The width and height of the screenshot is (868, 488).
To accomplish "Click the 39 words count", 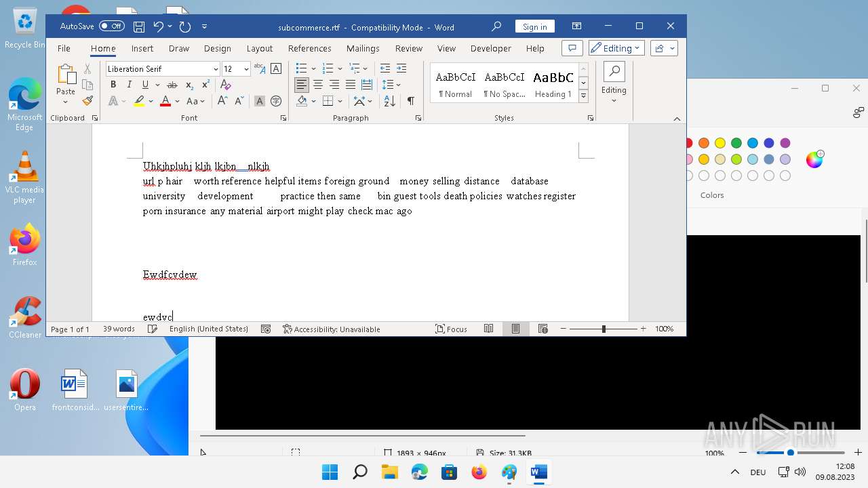I will click(x=119, y=329).
